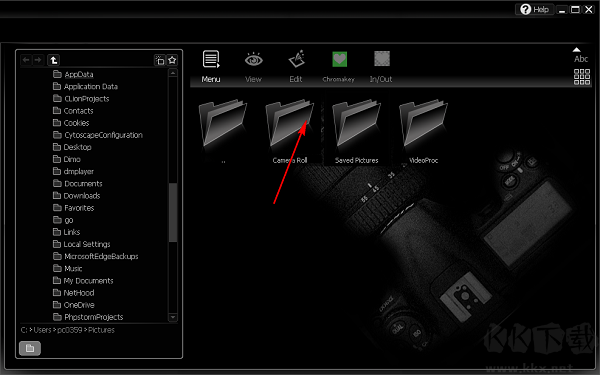The width and height of the screenshot is (600, 375).
Task: Select CytoscapeConfiguration folder
Action: [x=98, y=135]
